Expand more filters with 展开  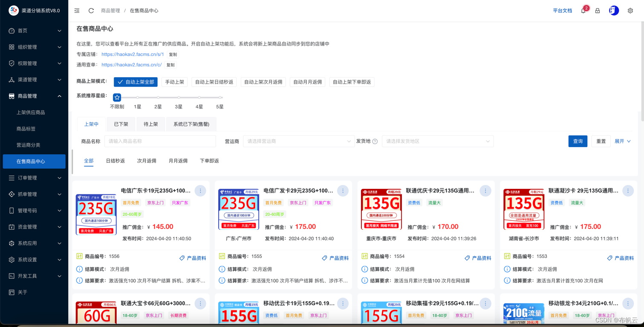pyautogui.click(x=622, y=141)
